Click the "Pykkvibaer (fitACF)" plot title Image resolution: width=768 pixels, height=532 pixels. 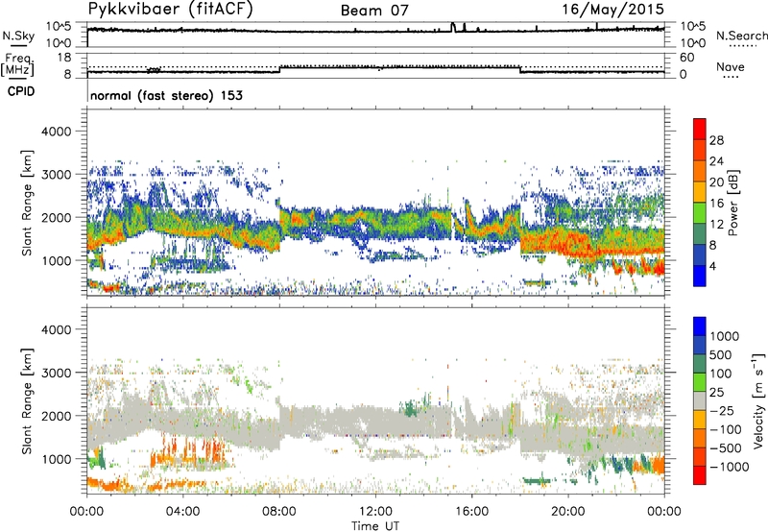coord(171,10)
